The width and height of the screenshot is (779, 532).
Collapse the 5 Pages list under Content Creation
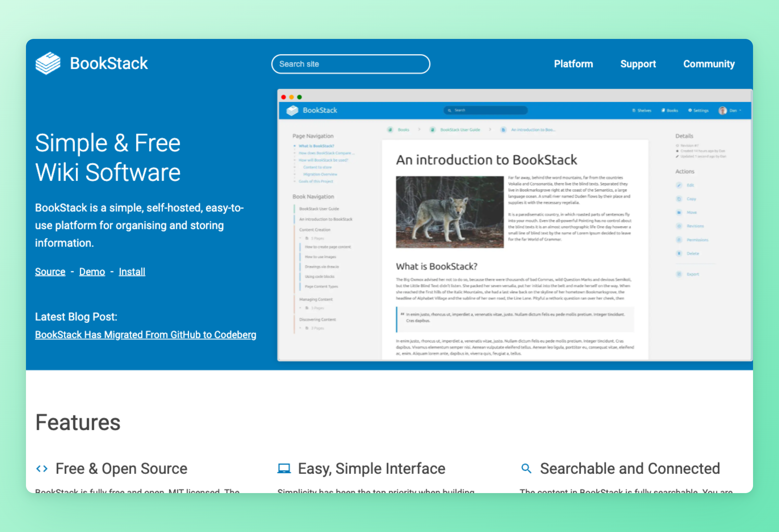(300, 238)
